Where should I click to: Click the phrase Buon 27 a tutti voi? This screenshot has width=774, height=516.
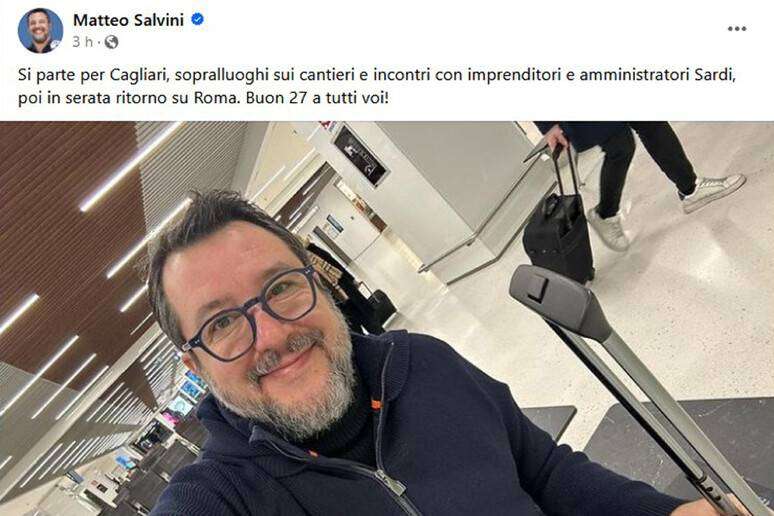317,98
